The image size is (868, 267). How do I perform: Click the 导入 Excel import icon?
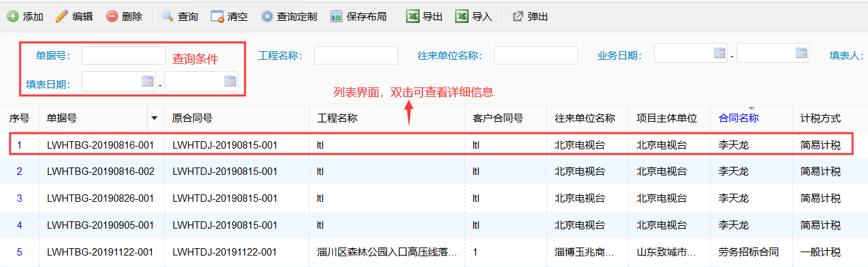pyautogui.click(x=462, y=16)
